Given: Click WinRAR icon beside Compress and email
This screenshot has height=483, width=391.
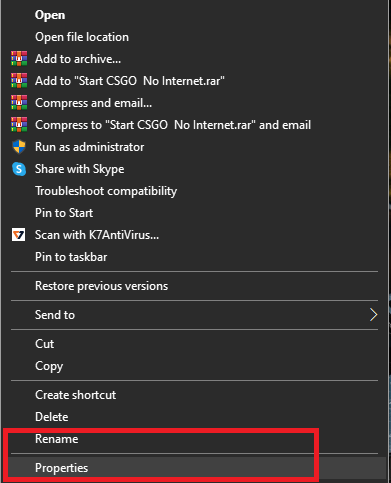Looking at the screenshot, I should (x=19, y=103).
